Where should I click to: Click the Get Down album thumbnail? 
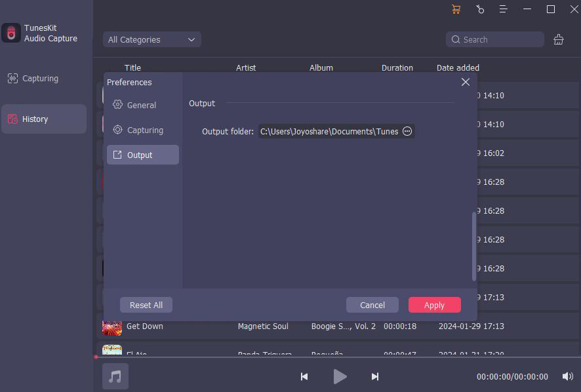[112, 327]
